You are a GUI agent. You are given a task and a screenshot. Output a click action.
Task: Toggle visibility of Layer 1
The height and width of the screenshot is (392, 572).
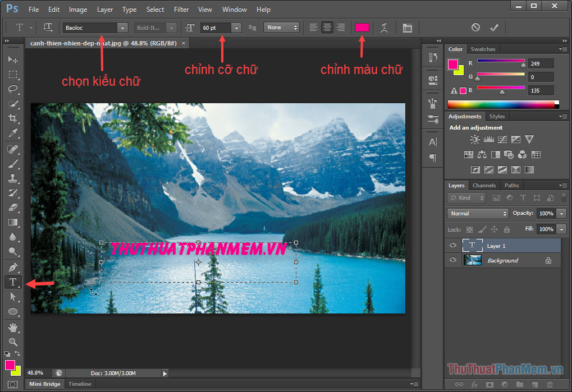click(x=452, y=245)
